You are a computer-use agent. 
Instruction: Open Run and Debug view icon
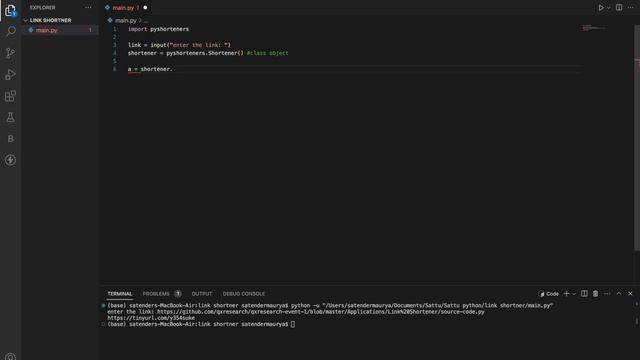click(x=10, y=75)
